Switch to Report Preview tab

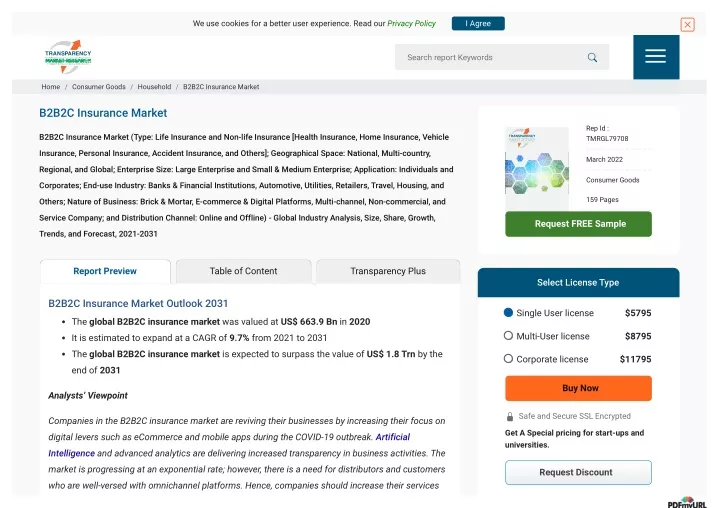(105, 271)
